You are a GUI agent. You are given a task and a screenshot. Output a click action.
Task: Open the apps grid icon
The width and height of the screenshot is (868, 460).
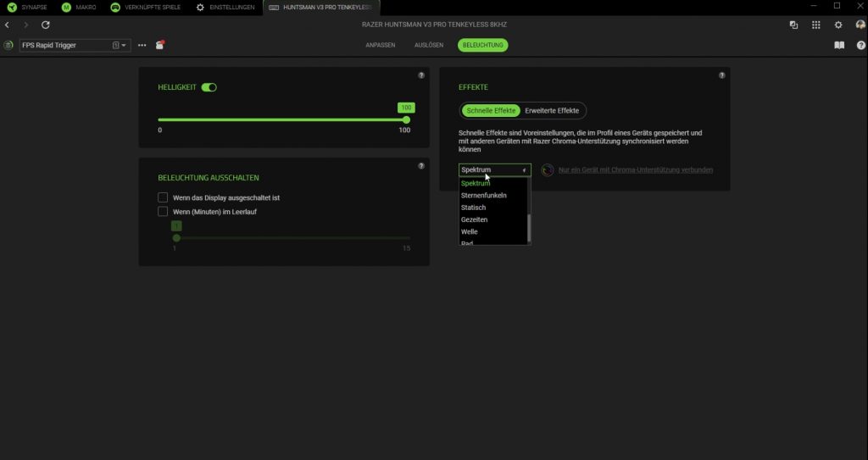816,25
